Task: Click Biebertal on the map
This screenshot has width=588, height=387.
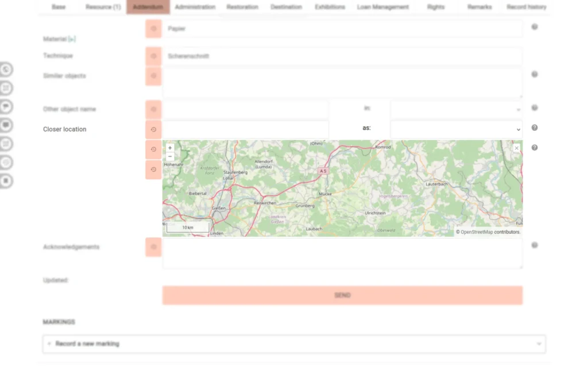Action: [198, 193]
